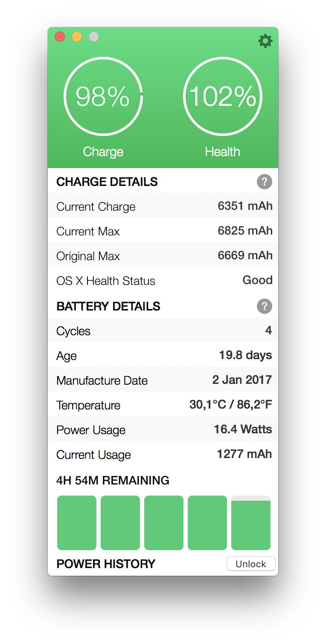
Task: Click the 102% Health circle gauge
Action: (223, 97)
